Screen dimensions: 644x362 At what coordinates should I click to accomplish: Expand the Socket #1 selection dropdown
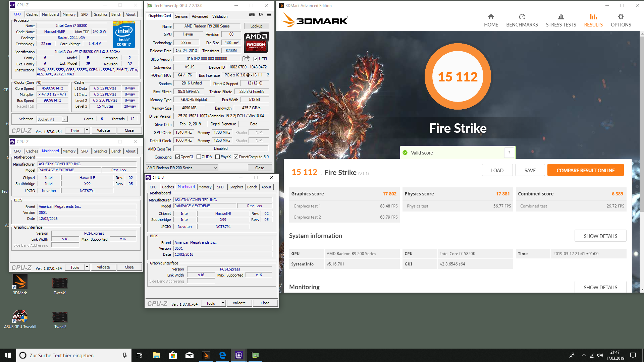(x=65, y=119)
